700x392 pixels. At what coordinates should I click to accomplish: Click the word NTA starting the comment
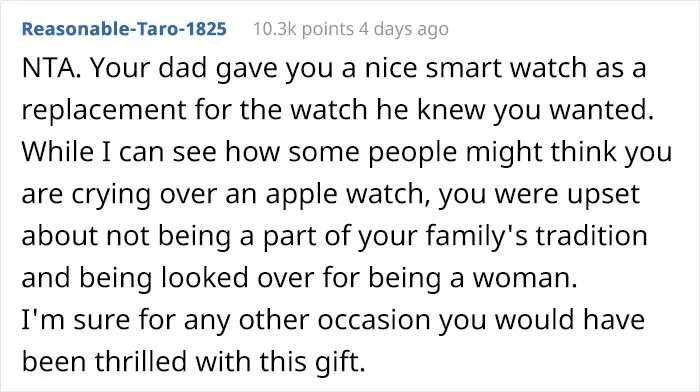pos(51,68)
